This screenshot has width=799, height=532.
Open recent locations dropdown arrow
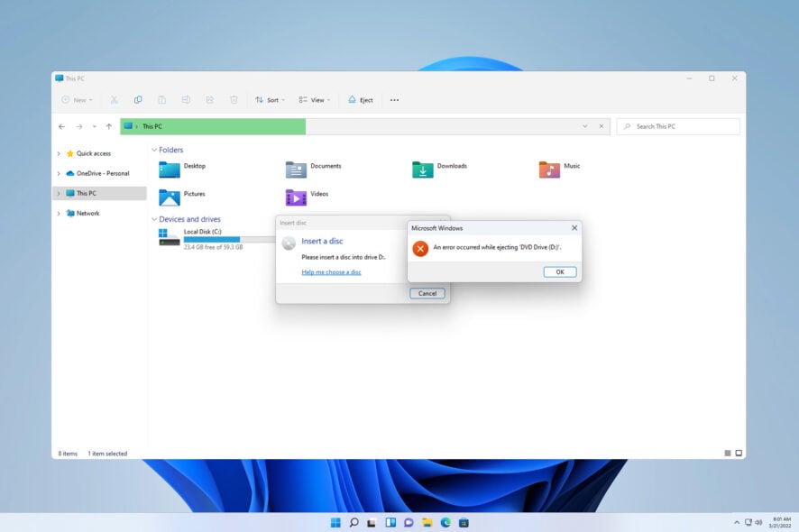tap(95, 126)
